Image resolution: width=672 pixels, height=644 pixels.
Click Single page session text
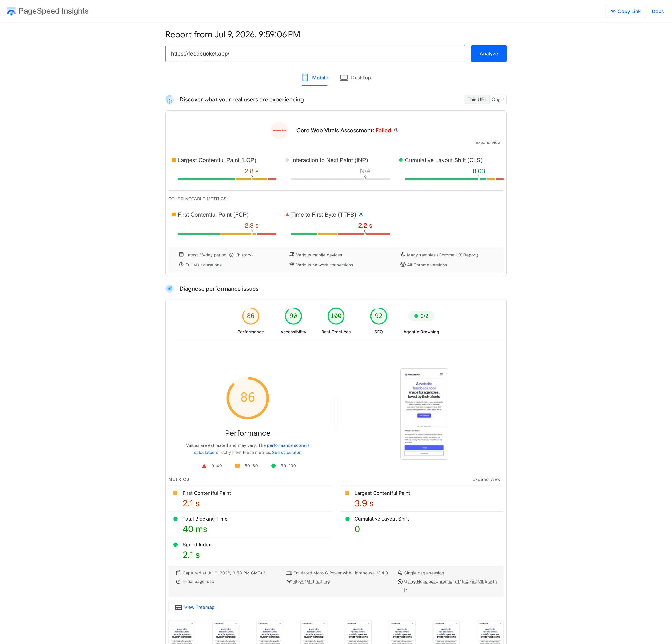[x=424, y=573]
